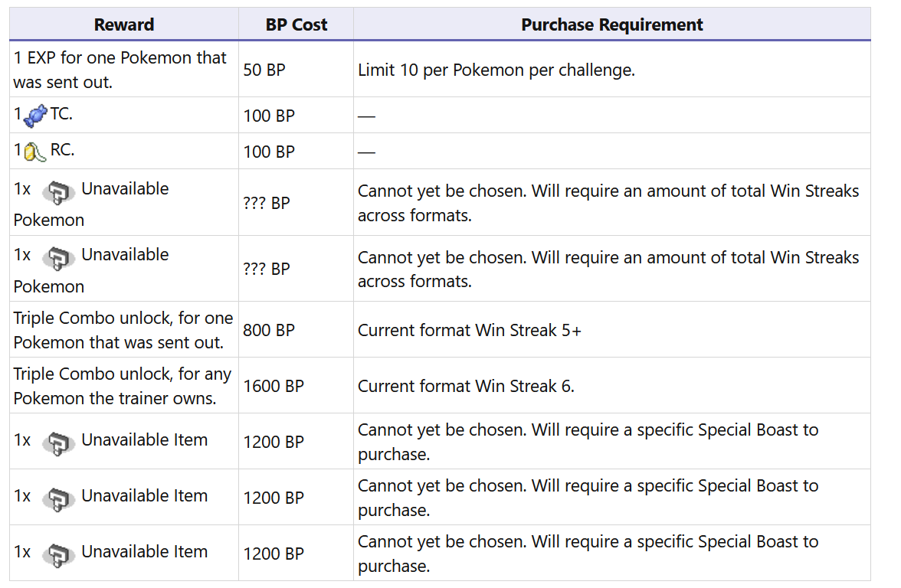This screenshot has height=588, width=901.
Task: Click the BP Cost column header
Action: click(297, 24)
